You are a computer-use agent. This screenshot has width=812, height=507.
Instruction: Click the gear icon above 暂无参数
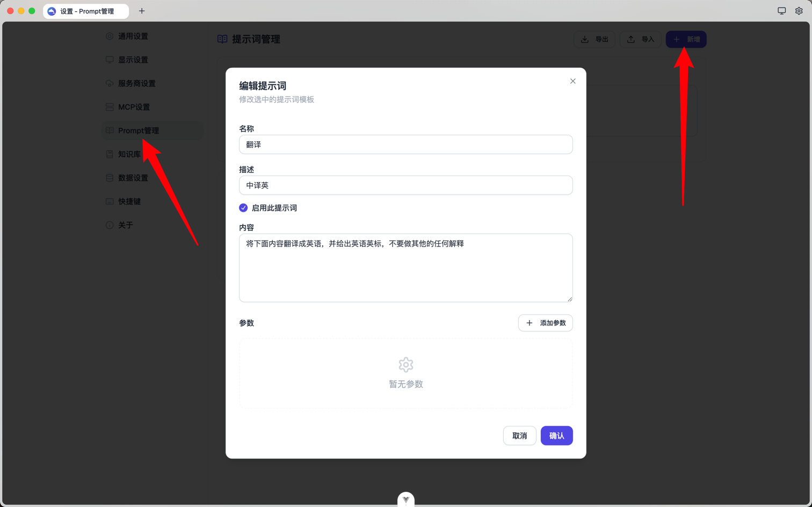tap(406, 365)
